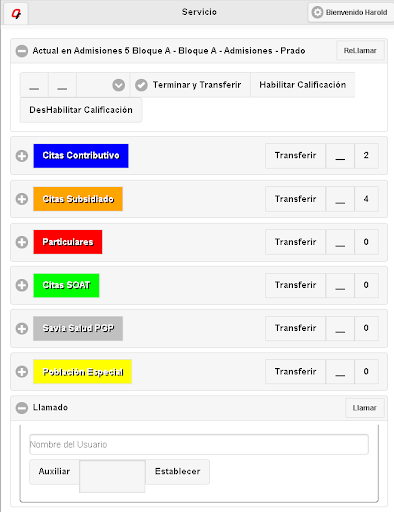Viewport: 394px width, 512px height.
Task: Click the checkmark icon on Terminar y Transferir
Action: point(141,85)
